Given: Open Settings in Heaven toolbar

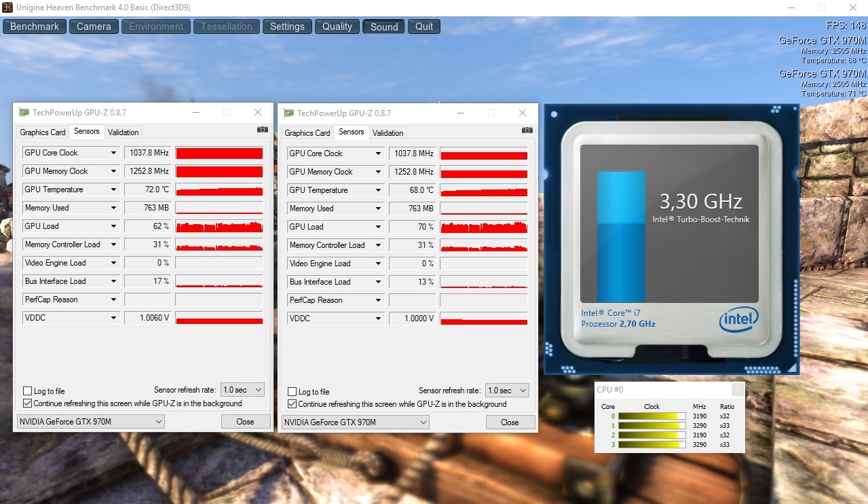Looking at the screenshot, I should 287,26.
